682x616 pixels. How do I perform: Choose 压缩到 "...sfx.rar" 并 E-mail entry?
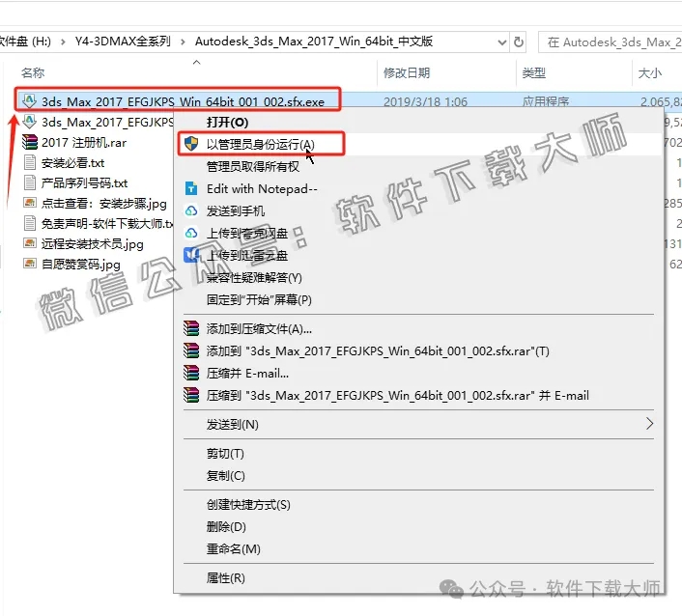398,396
